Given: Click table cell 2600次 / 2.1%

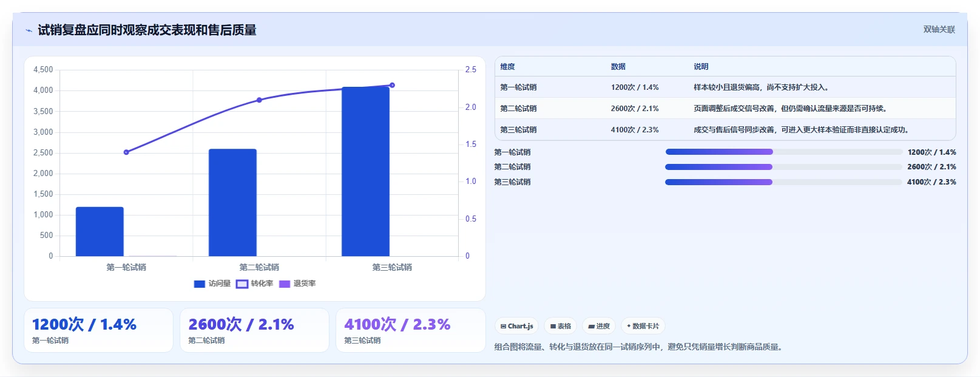Looking at the screenshot, I should [x=635, y=109].
